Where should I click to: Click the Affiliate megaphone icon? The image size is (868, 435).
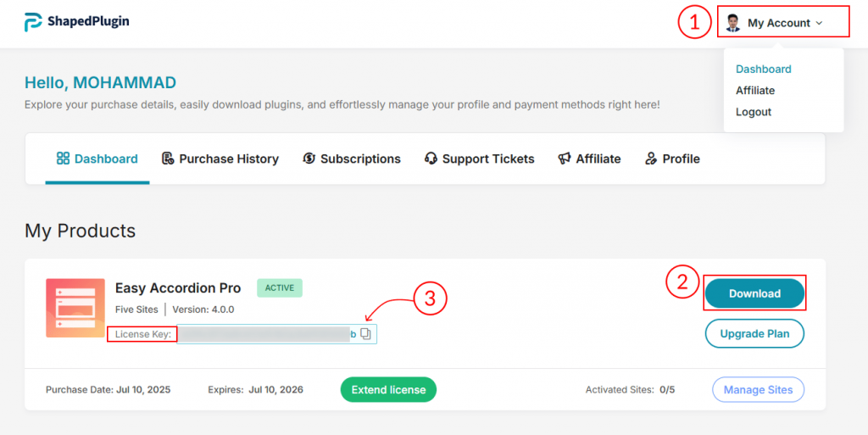pyautogui.click(x=565, y=159)
